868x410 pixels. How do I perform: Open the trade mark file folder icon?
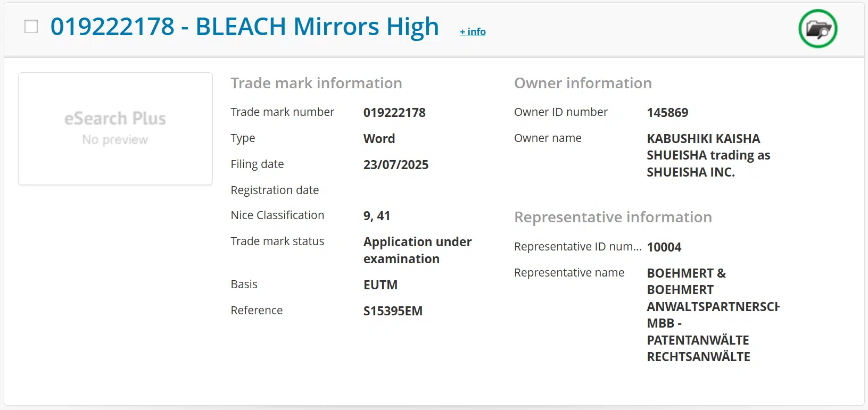point(817,29)
